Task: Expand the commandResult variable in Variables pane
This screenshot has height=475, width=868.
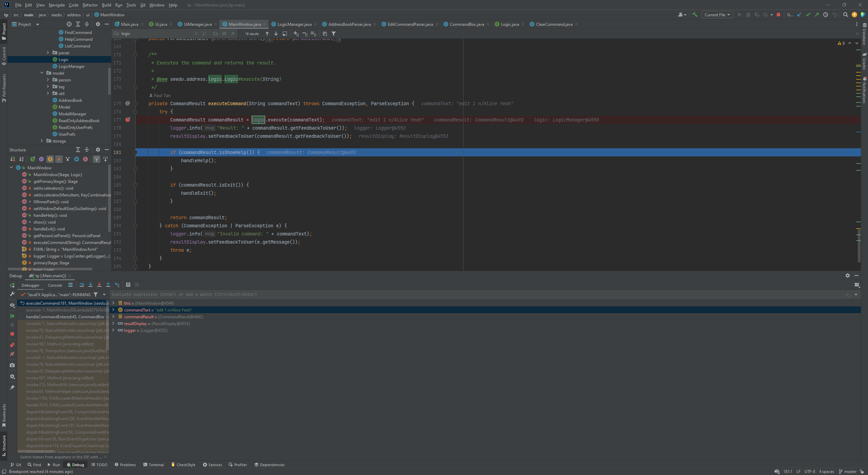Action: 113,317
